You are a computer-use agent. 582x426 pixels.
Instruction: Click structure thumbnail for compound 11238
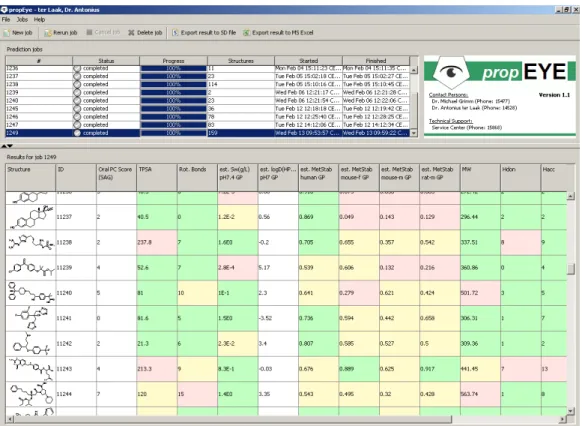click(x=31, y=242)
